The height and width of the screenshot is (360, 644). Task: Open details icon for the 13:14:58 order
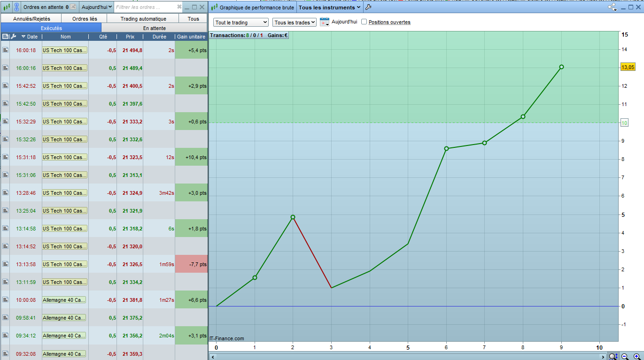pos(5,229)
